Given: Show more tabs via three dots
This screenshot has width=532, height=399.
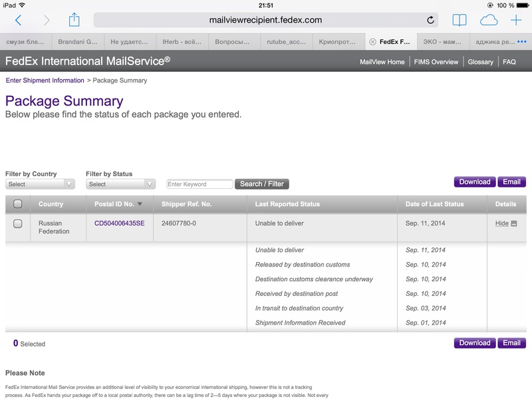Looking at the screenshot, I should tap(522, 42).
